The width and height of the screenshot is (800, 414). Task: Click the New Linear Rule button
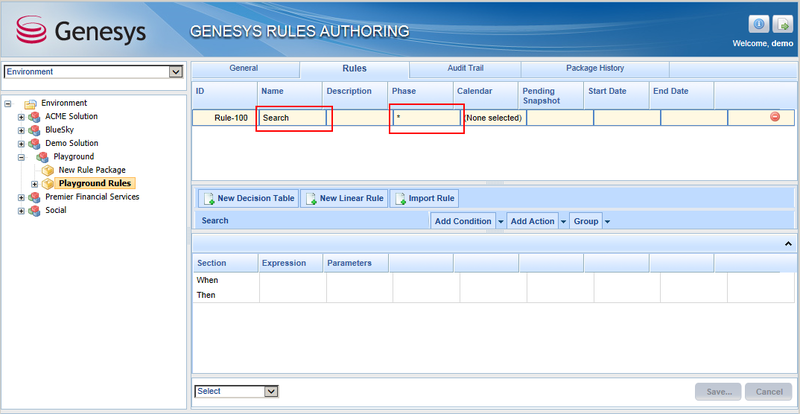click(344, 198)
